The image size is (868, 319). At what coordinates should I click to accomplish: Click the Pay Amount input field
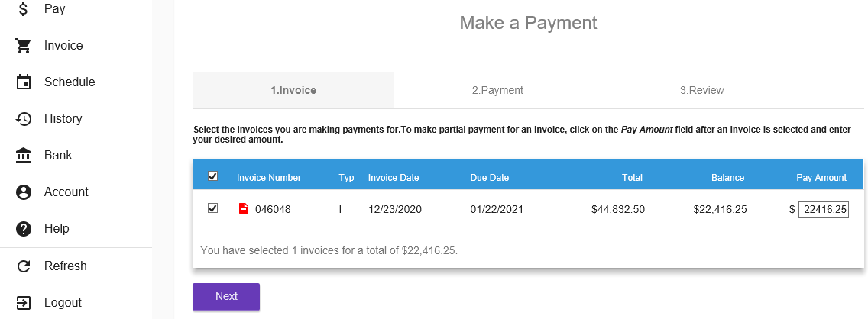[x=824, y=209]
